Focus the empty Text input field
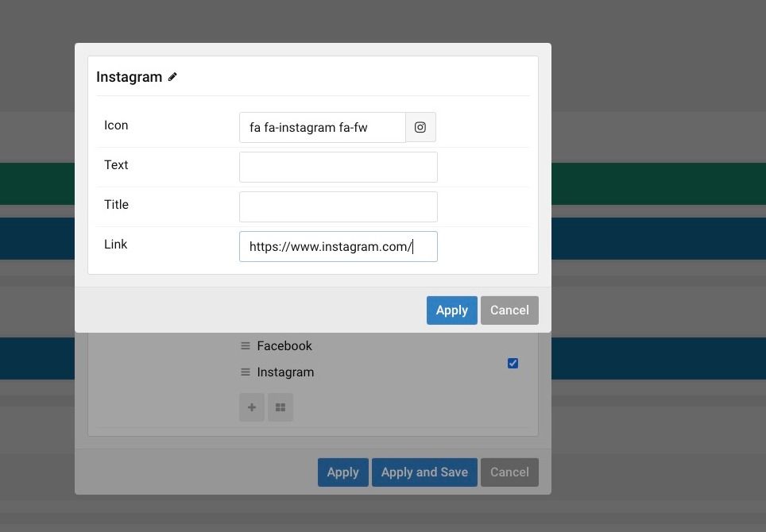 tap(338, 167)
